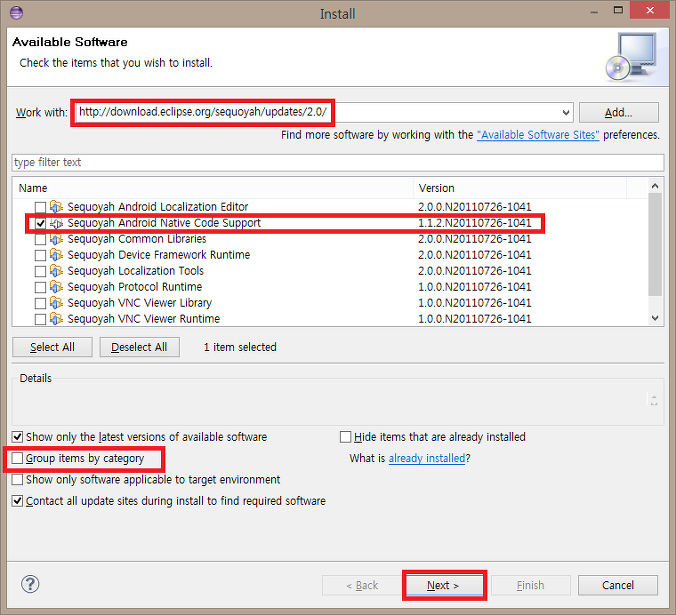Enable Hide items that are already installed
This screenshot has width=676, height=615.
345,437
